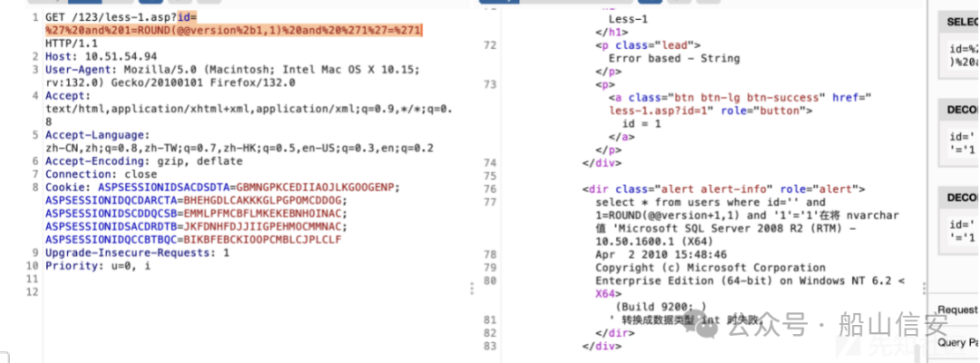Click the closing </a> tag in response
This screenshot has height=363, width=980.
tap(622, 137)
